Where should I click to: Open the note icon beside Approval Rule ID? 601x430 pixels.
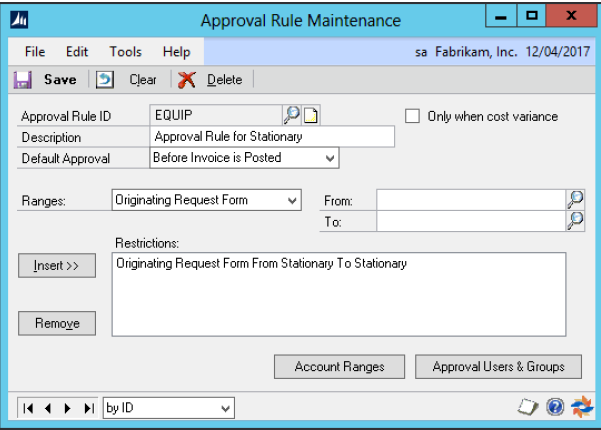[310, 116]
